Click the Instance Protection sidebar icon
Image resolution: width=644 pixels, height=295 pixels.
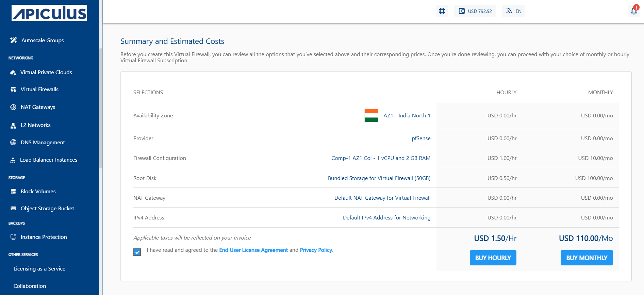point(13,237)
